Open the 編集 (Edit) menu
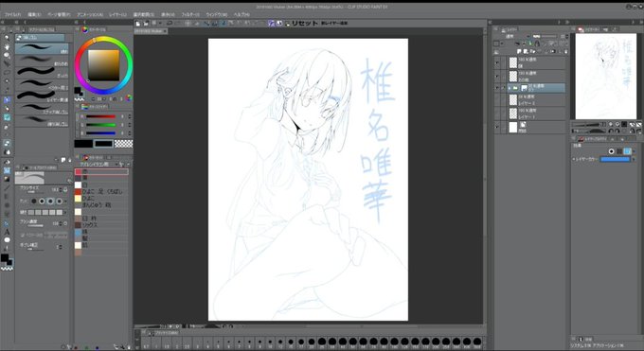This screenshot has width=644, height=351. (34, 15)
